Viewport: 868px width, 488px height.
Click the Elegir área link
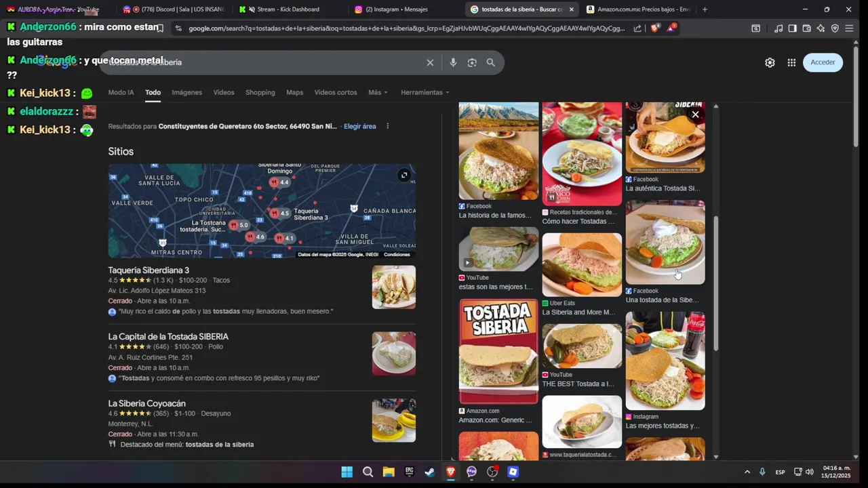[359, 126]
